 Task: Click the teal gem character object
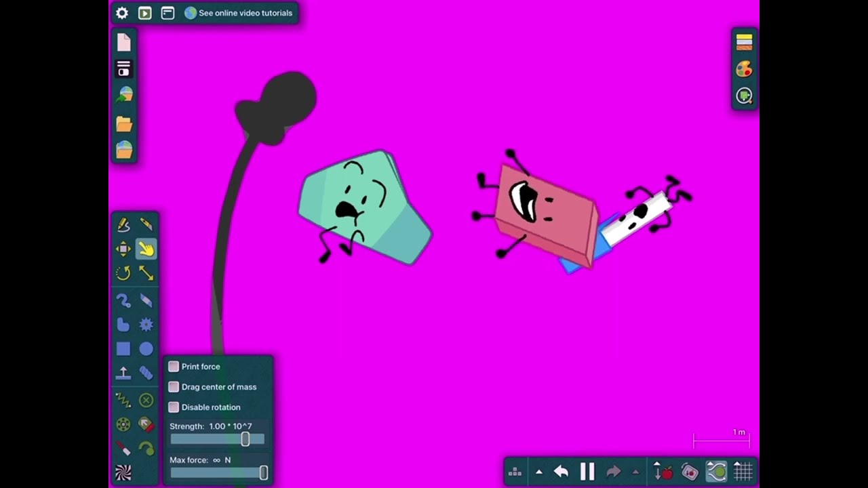365,207
